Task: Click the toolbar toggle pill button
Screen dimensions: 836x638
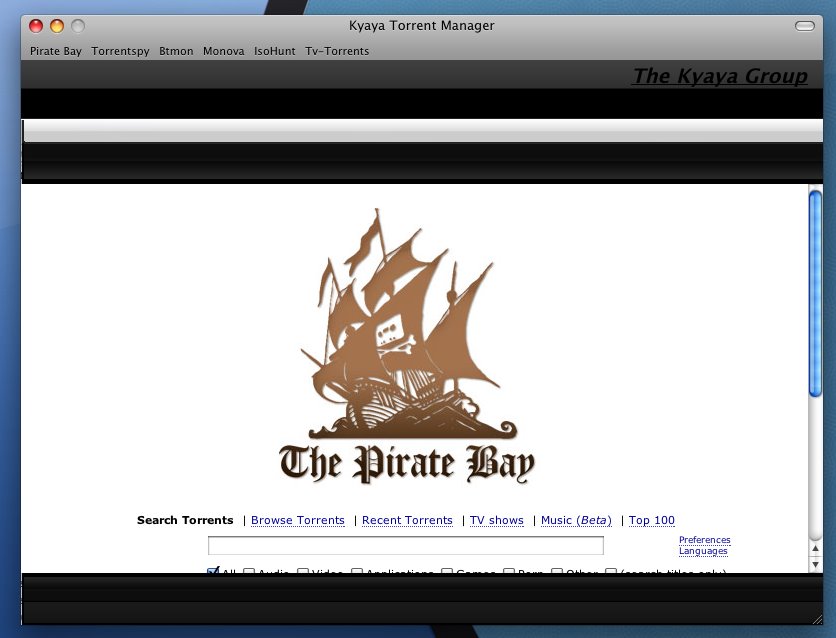Action: point(805,26)
